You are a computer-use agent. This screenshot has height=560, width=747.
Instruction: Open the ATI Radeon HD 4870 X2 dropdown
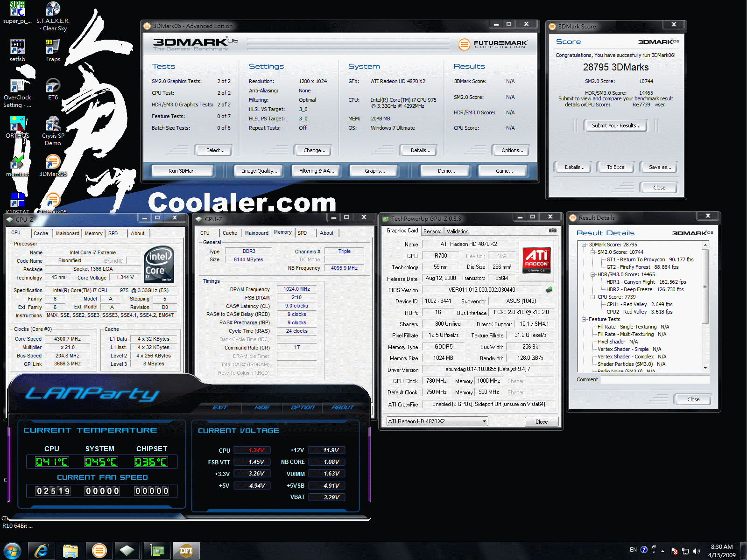(x=437, y=421)
